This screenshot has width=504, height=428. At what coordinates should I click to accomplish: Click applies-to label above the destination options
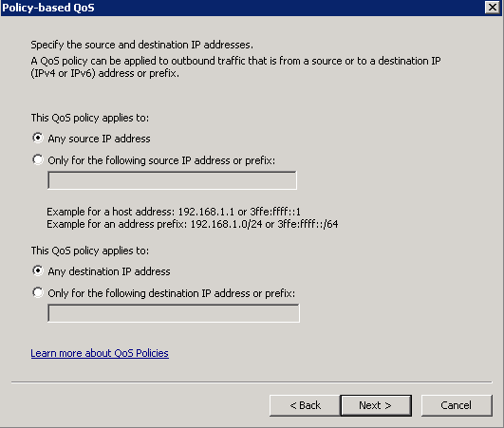click(x=90, y=251)
